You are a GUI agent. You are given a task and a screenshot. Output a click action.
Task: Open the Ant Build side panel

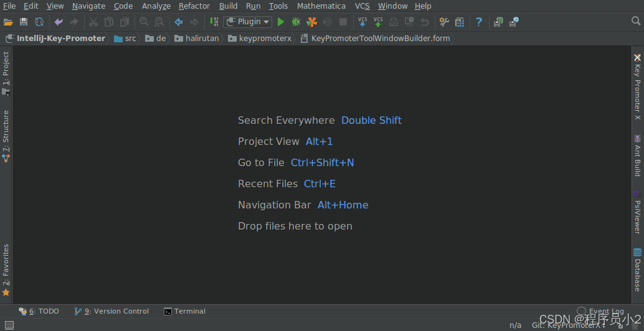coord(637,155)
